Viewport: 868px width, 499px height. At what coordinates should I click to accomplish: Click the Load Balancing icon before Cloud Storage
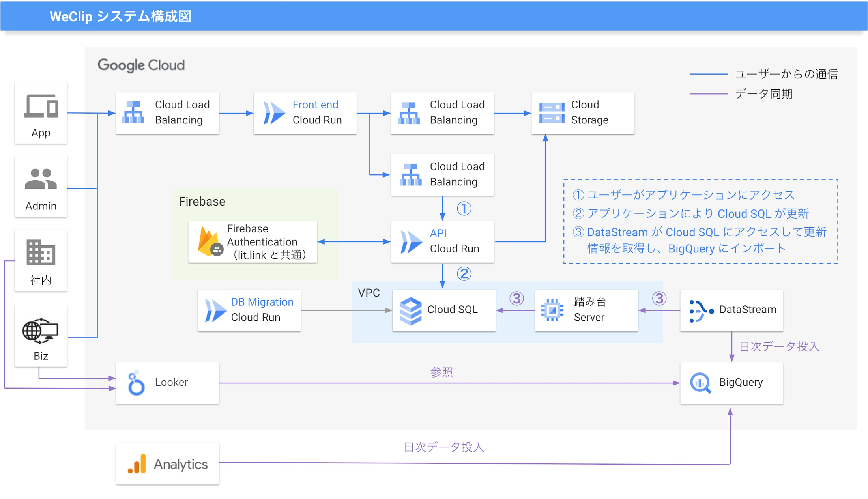409,113
